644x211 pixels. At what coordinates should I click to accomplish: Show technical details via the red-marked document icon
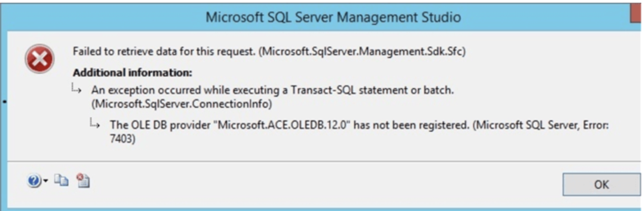pyautogui.click(x=83, y=180)
